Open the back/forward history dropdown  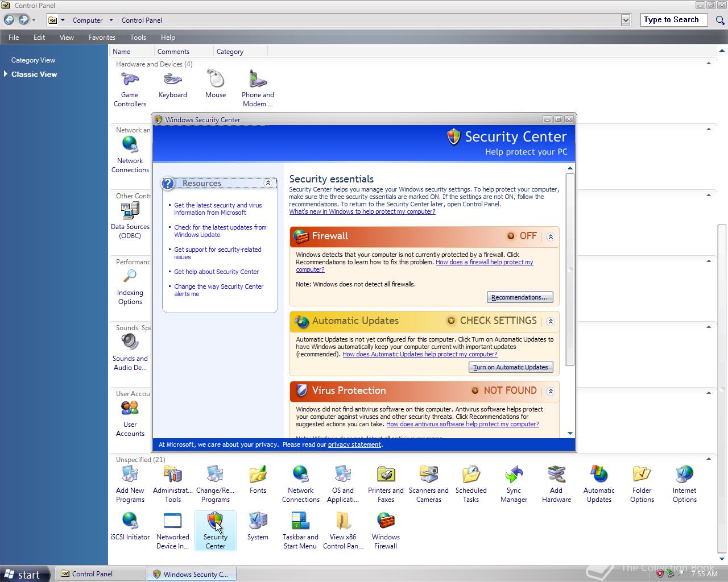point(34,20)
